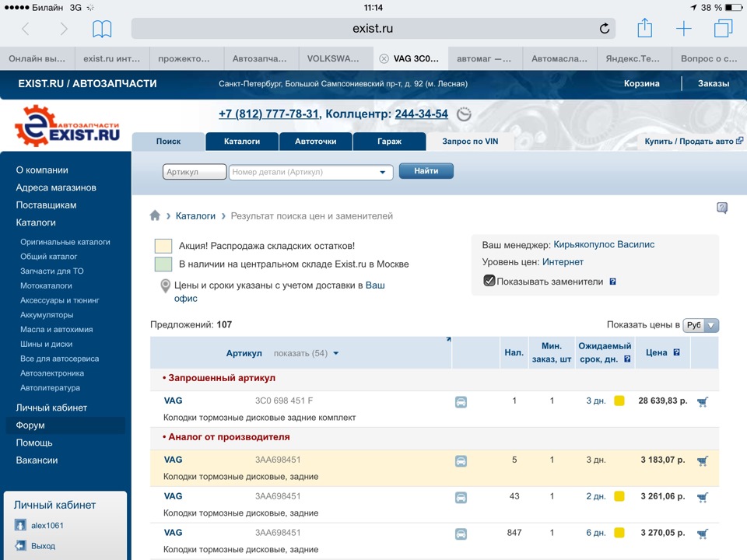Open help icon beside Ожидаемый срок header
The image size is (747, 560).
point(627,359)
